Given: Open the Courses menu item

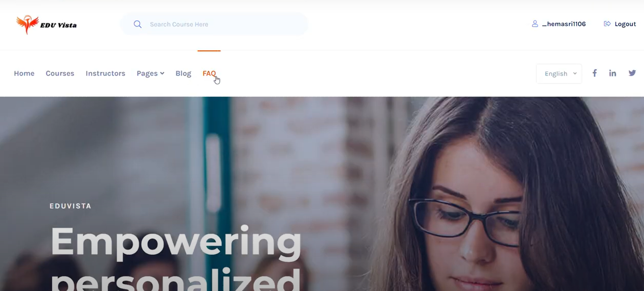Looking at the screenshot, I should coord(60,73).
